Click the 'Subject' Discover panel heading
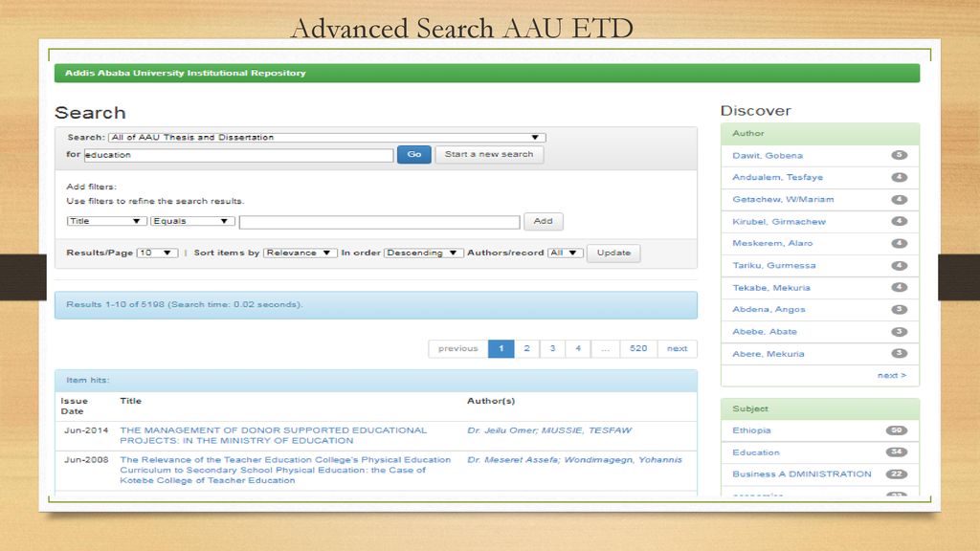Screen dimensions: 980x551 click(750, 409)
